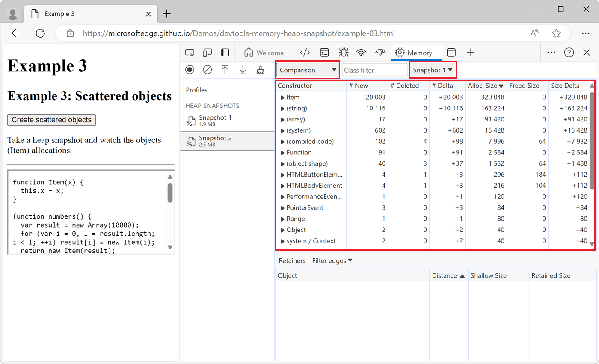This screenshot has width=599, height=364.
Task: Open the Comparison perspective dropdown
Action: pos(306,69)
